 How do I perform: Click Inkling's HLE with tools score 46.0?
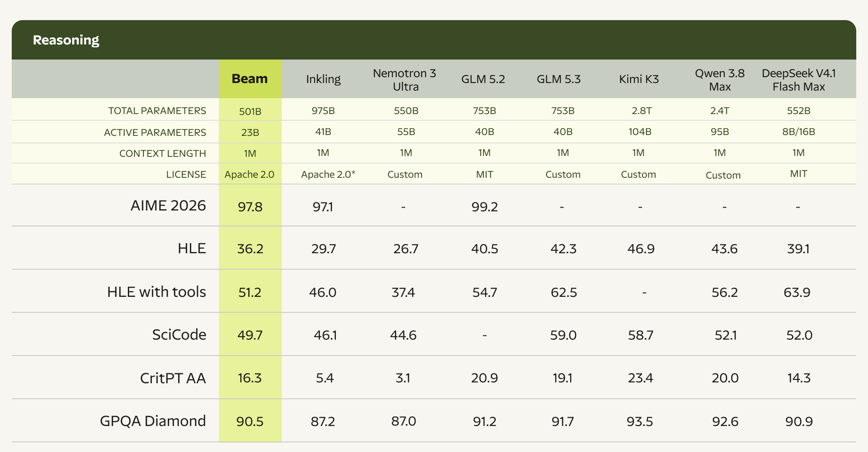point(323,292)
